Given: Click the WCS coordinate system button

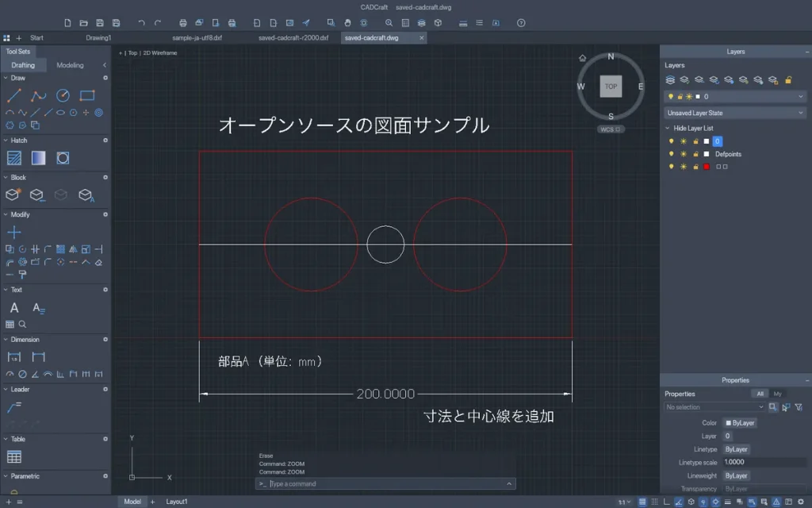Looking at the screenshot, I should (611, 129).
